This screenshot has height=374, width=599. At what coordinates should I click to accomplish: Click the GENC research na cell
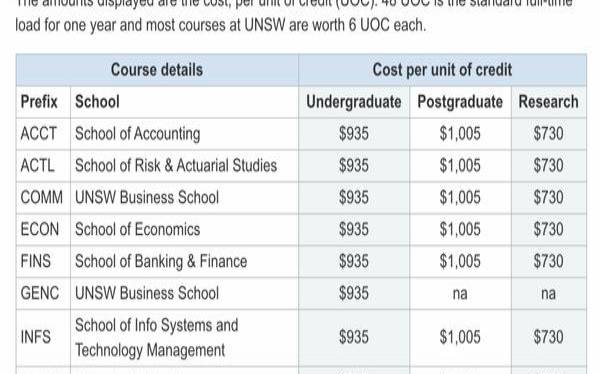tap(549, 293)
